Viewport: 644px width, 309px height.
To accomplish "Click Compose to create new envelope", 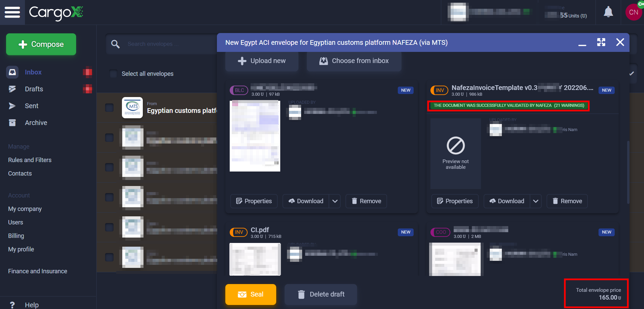I will click(x=41, y=44).
